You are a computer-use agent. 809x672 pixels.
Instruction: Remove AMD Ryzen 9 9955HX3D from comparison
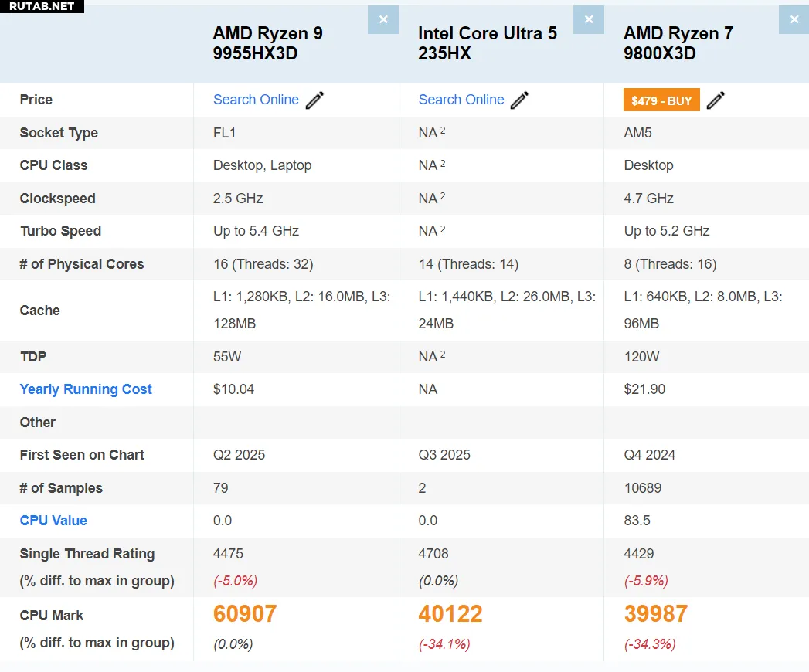click(382, 19)
